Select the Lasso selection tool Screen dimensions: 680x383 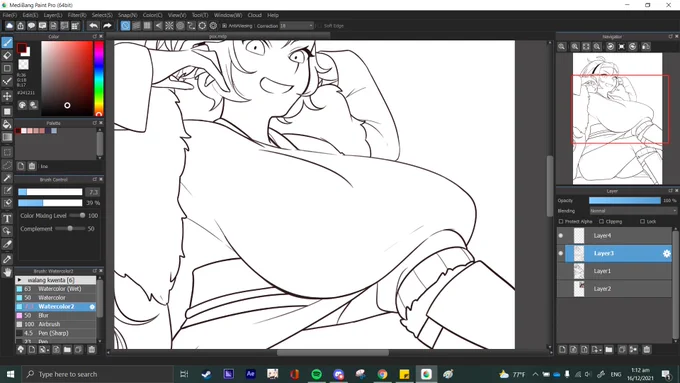(x=7, y=165)
